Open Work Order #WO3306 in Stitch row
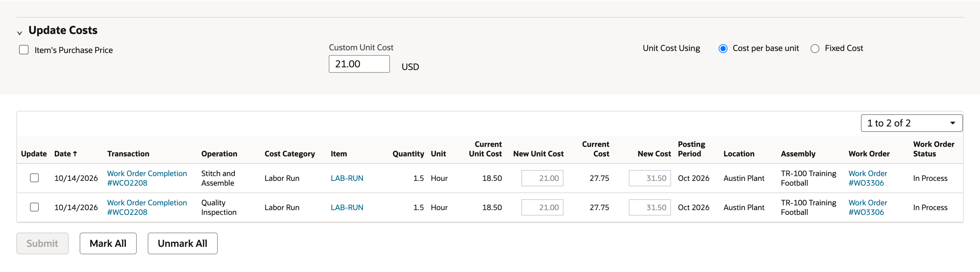This screenshot has height=272, width=980. tap(867, 178)
